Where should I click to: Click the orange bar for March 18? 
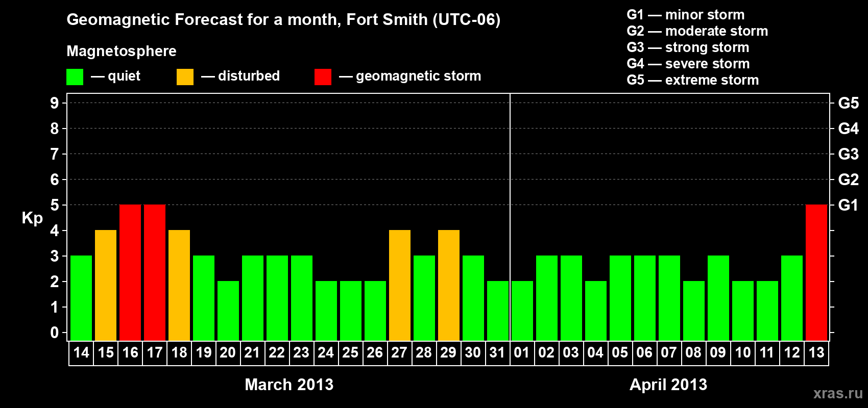(179, 286)
